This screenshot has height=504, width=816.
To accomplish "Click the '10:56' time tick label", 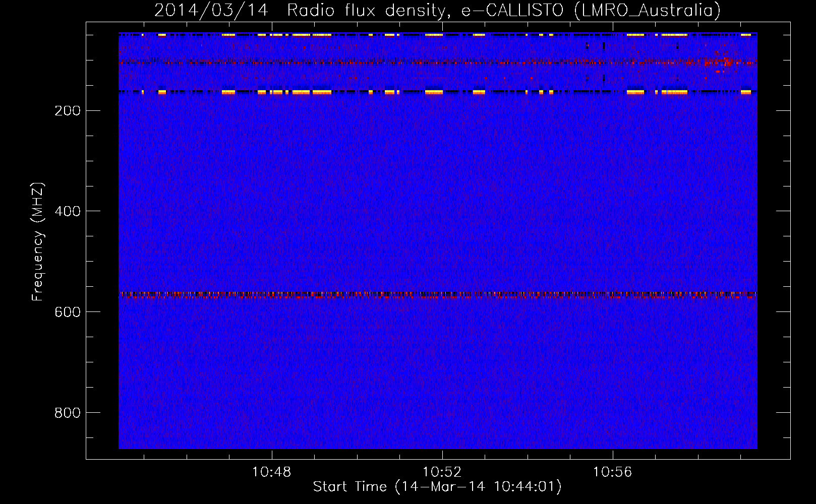I will [x=613, y=472].
